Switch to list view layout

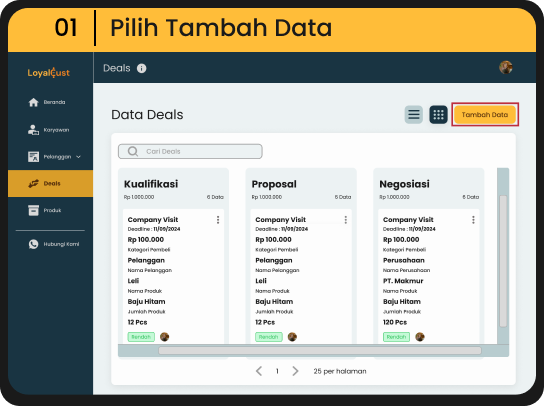pyautogui.click(x=414, y=115)
